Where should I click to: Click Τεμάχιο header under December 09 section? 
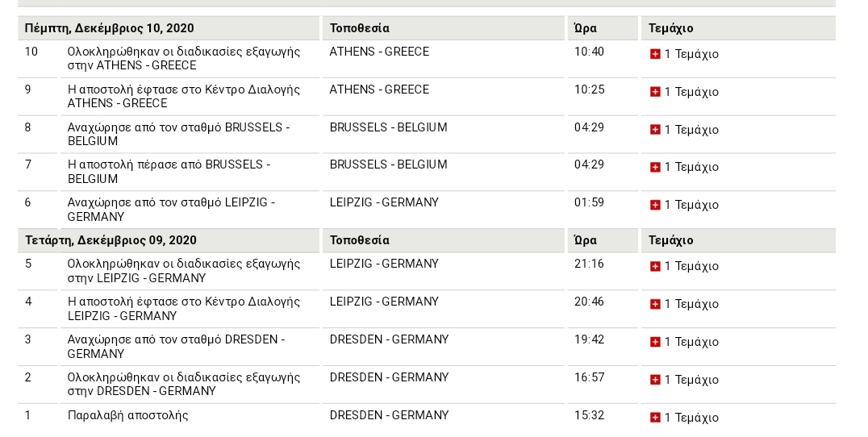point(670,240)
